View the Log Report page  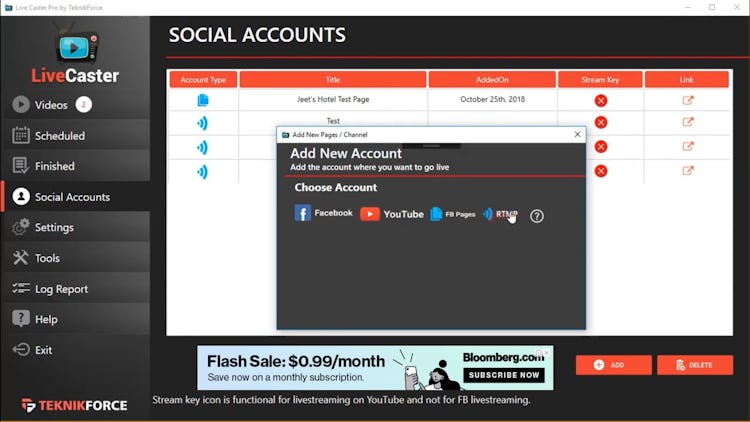point(75,289)
